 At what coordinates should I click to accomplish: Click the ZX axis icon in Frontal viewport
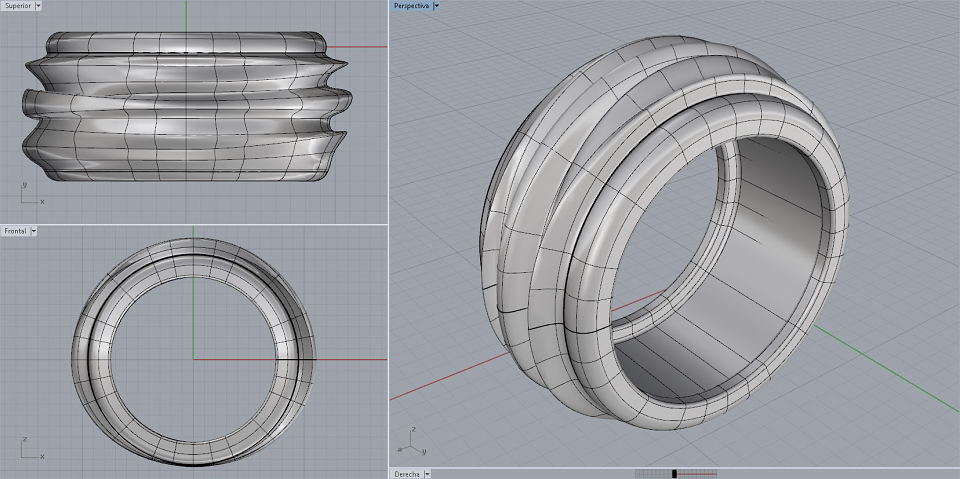(32, 448)
